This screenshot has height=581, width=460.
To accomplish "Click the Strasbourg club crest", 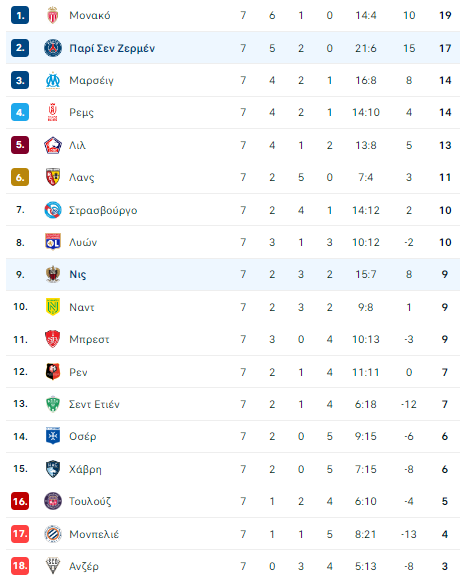I will (x=53, y=210).
